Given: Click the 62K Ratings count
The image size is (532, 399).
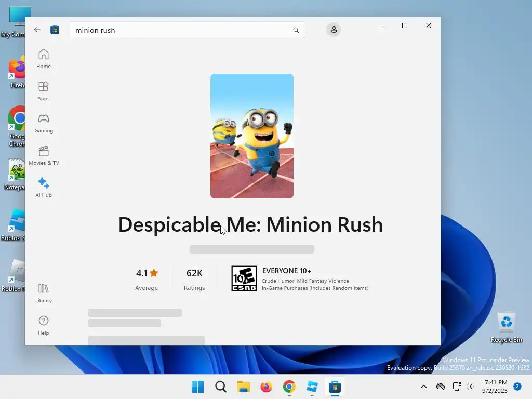Looking at the screenshot, I should coord(194,280).
